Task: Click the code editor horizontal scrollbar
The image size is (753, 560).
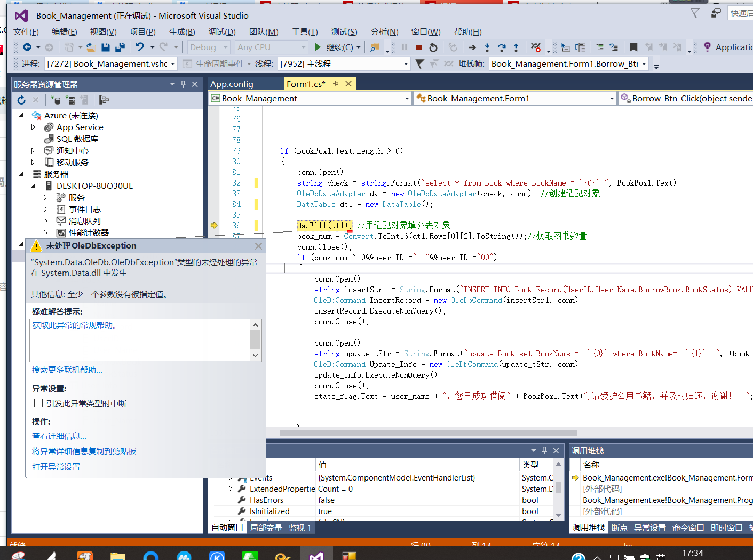Action: pos(429,433)
